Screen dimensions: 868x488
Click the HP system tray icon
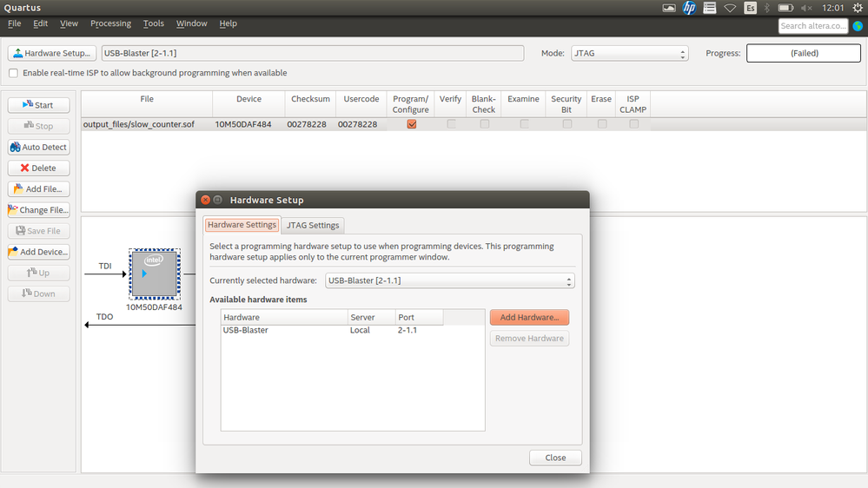tap(689, 8)
